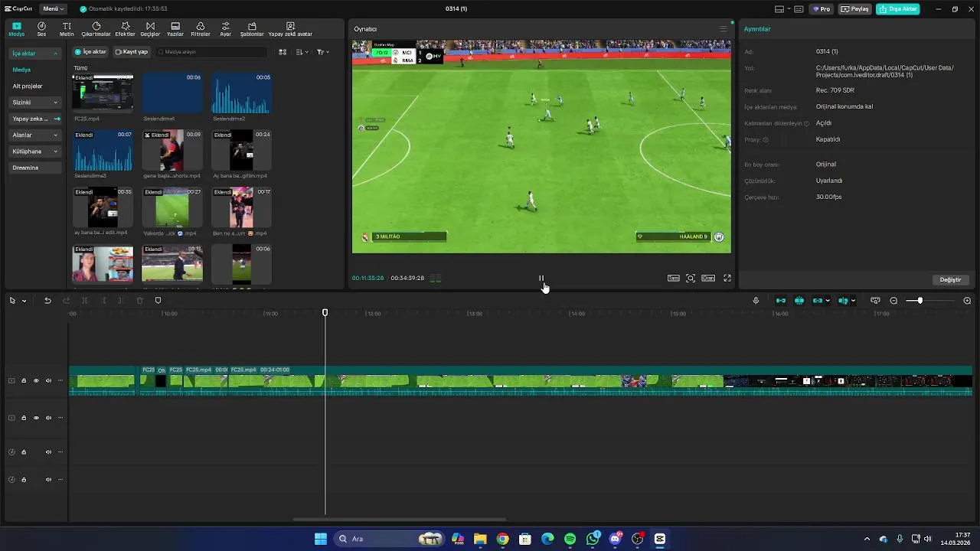Mute the main video track
Screen dimensions: 980x551
pyautogui.click(x=48, y=380)
